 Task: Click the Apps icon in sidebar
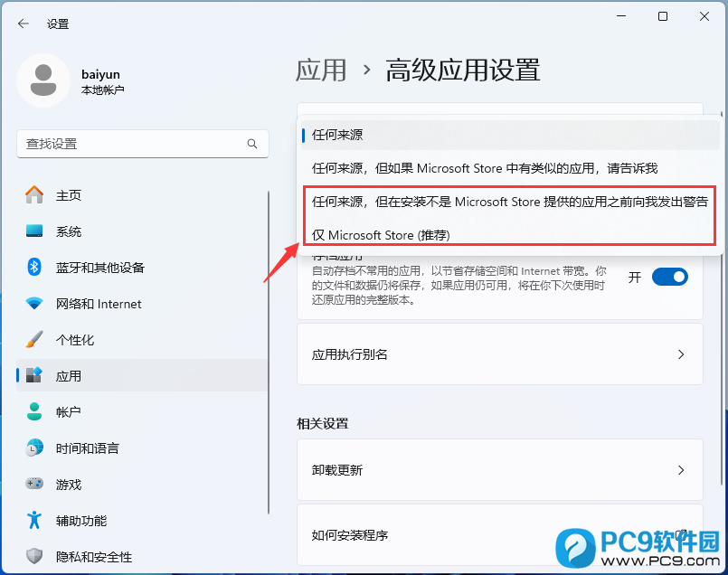coord(34,375)
